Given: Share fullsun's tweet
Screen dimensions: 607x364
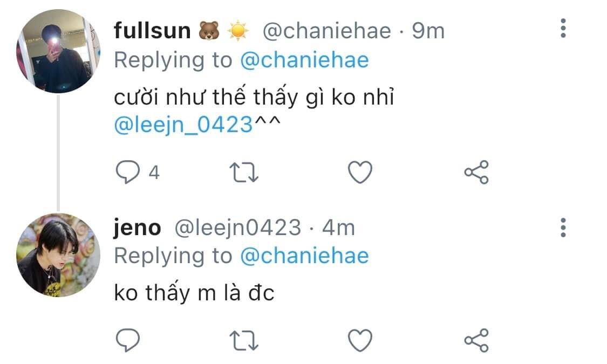Looking at the screenshot, I should 476,173.
